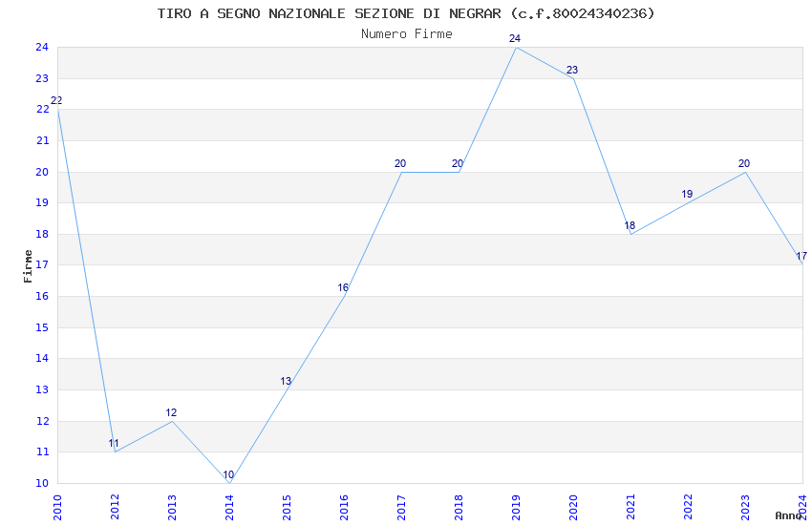The image size is (812, 525).
Task: Select the 2021 year label on x-axis
Action: (x=630, y=507)
